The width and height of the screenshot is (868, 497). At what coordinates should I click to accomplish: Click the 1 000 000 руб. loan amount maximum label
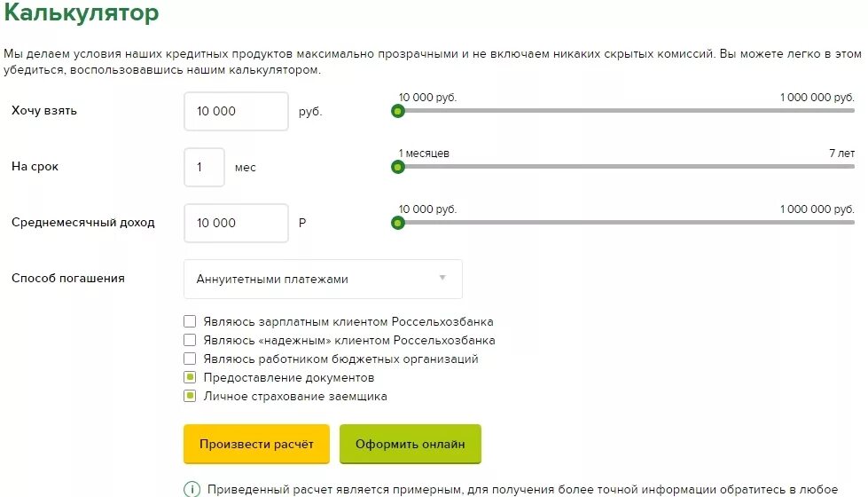point(817,98)
